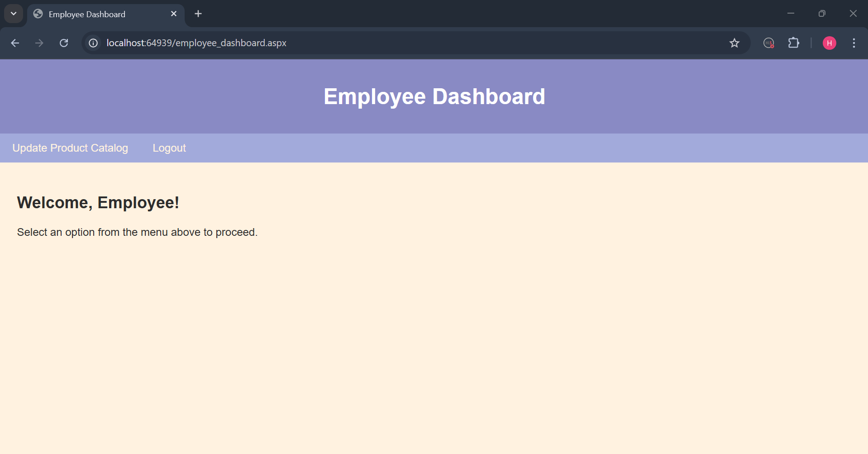Image resolution: width=868 pixels, height=454 pixels.
Task: Maximize the browser window
Action: pos(822,14)
